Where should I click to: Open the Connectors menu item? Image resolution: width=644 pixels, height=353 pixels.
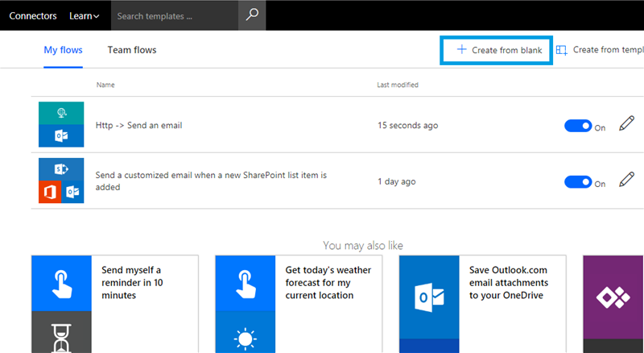[x=32, y=15]
